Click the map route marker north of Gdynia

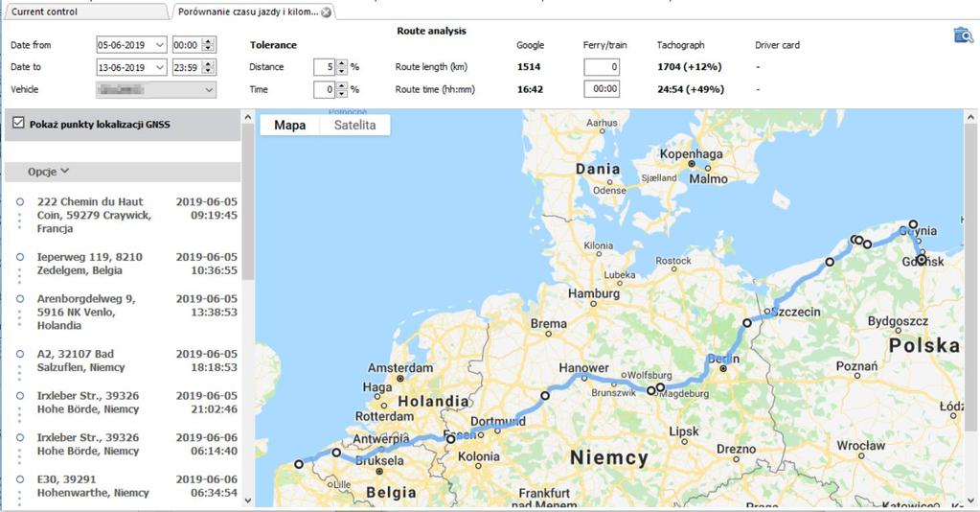tap(913, 223)
